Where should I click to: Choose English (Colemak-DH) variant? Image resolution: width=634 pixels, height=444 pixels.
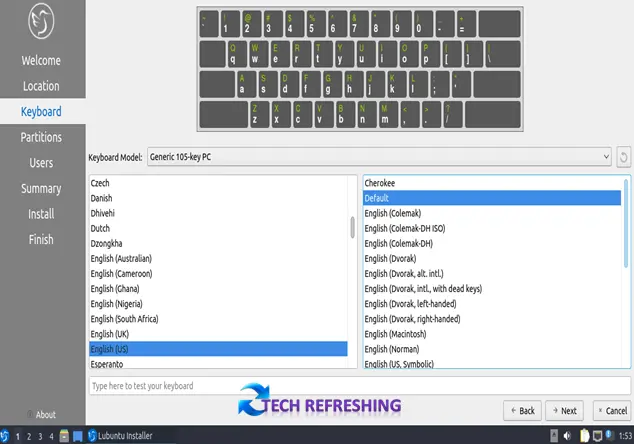click(x=492, y=243)
